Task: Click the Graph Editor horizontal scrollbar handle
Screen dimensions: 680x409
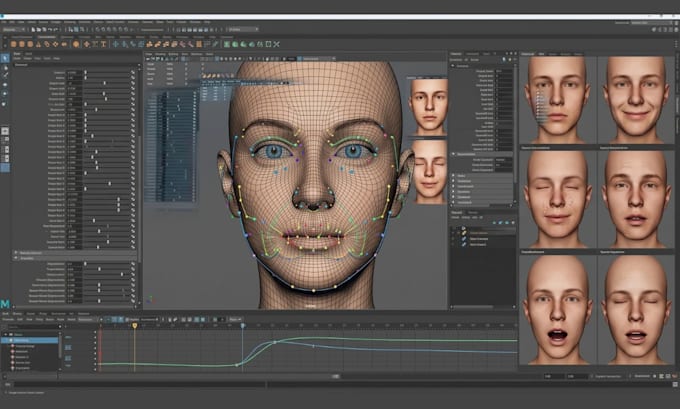Action: [x=336, y=376]
